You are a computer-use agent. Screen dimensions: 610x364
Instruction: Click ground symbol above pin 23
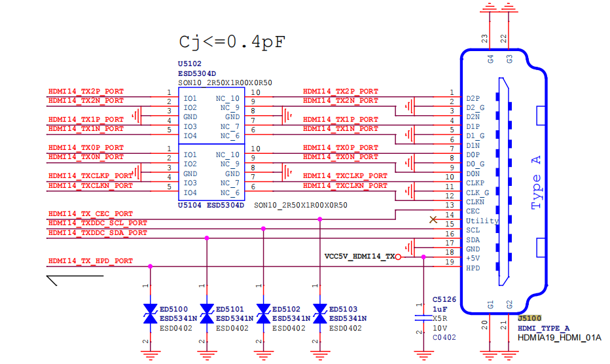click(x=490, y=7)
